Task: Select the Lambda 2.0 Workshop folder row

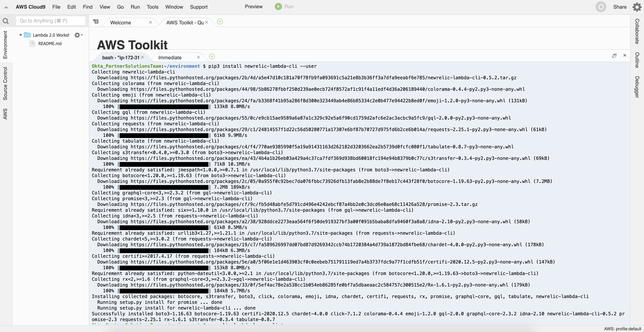Action: point(51,35)
